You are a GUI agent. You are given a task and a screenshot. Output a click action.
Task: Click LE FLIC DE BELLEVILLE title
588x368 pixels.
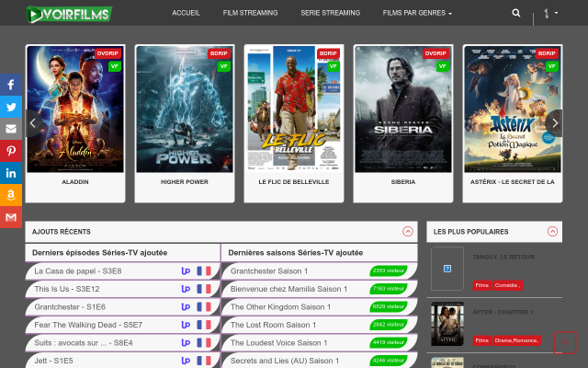coord(294,182)
